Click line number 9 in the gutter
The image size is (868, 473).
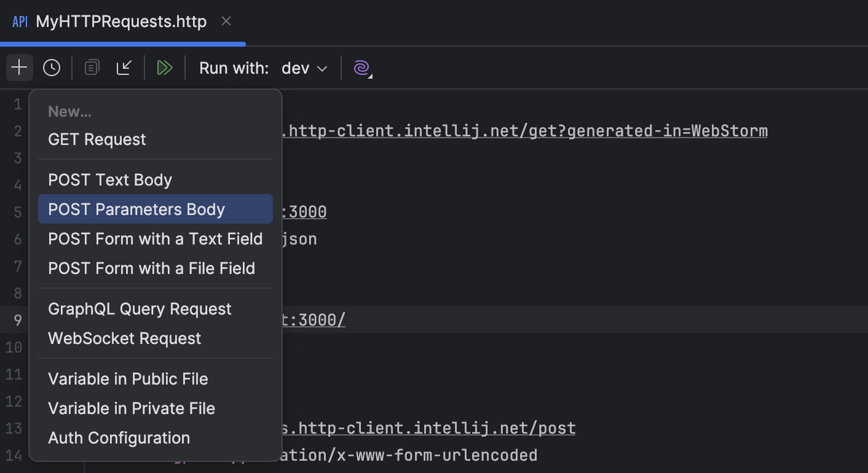point(17,319)
